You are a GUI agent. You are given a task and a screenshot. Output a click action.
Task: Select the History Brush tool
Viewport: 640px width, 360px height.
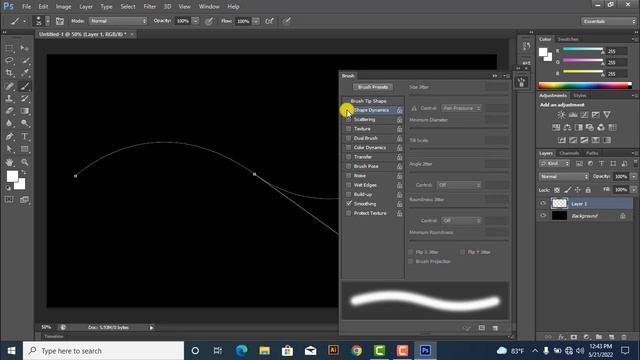pyautogui.click(x=24, y=98)
